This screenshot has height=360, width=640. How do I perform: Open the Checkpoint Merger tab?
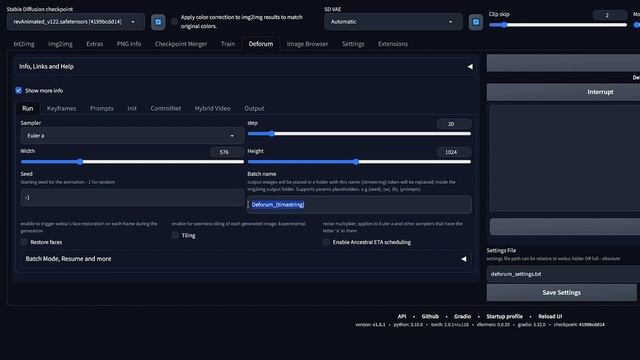(x=181, y=44)
